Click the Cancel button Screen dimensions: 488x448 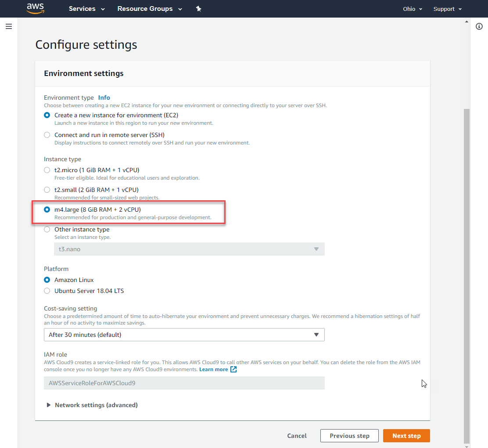click(297, 436)
